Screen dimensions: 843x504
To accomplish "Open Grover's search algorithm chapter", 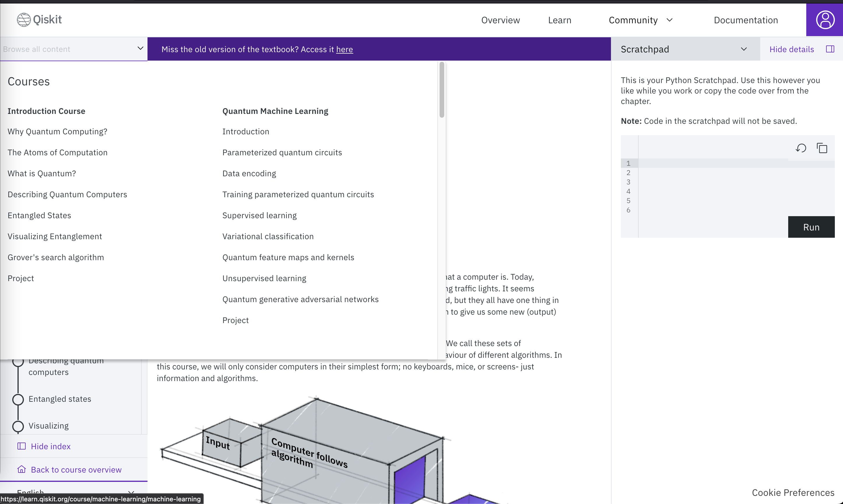I will (55, 257).
